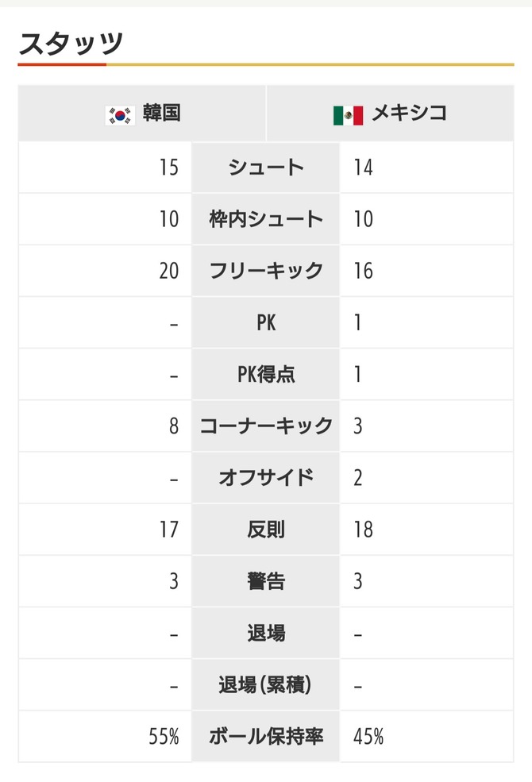The height and width of the screenshot is (782, 532).
Task: Click the ボール保持率 row label
Action: pos(266,736)
